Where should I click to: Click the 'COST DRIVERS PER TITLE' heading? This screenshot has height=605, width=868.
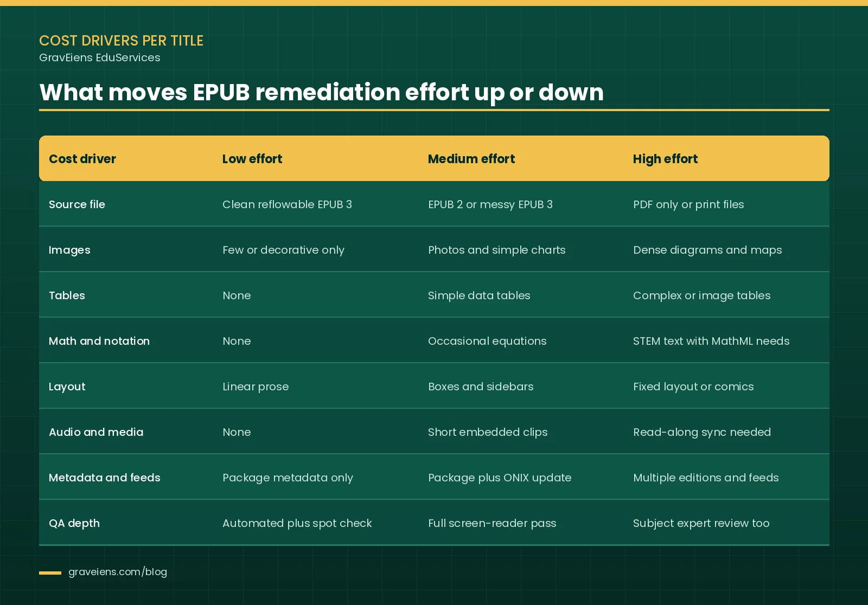[x=121, y=41]
